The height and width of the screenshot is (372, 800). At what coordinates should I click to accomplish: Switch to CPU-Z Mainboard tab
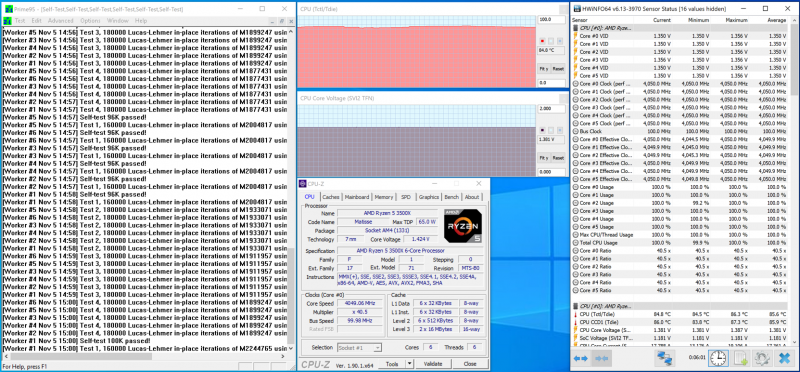coord(357,197)
